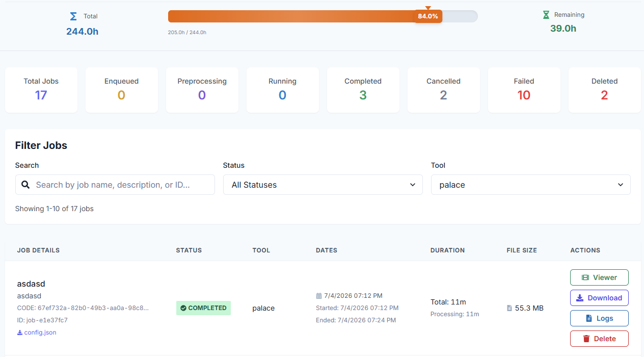
Task: Select the Deleted 2 card
Action: 605,90
